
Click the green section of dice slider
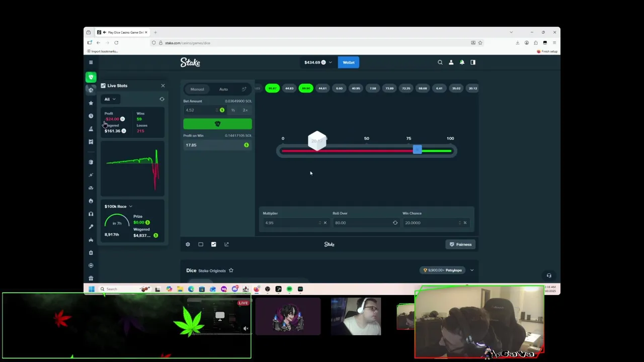pyautogui.click(x=437, y=151)
